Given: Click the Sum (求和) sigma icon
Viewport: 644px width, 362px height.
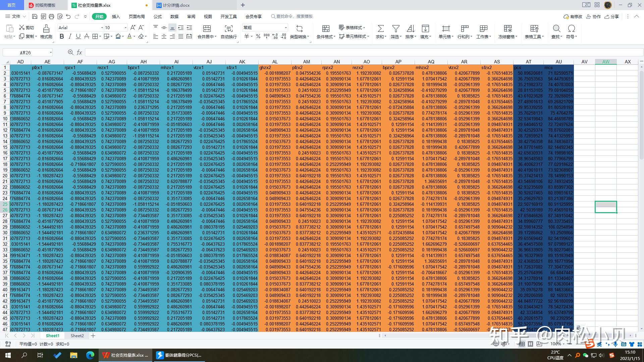Looking at the screenshot, I should [380, 28].
